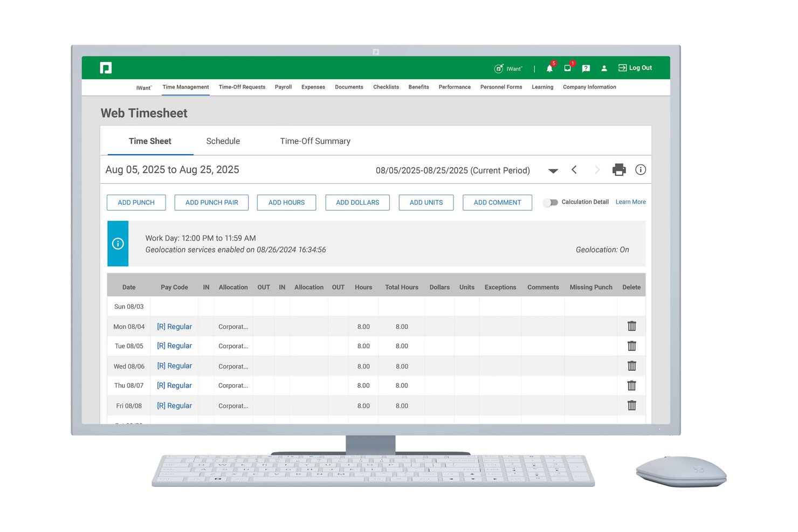Open the Benefits menu
The height and width of the screenshot is (532, 798).
[418, 87]
